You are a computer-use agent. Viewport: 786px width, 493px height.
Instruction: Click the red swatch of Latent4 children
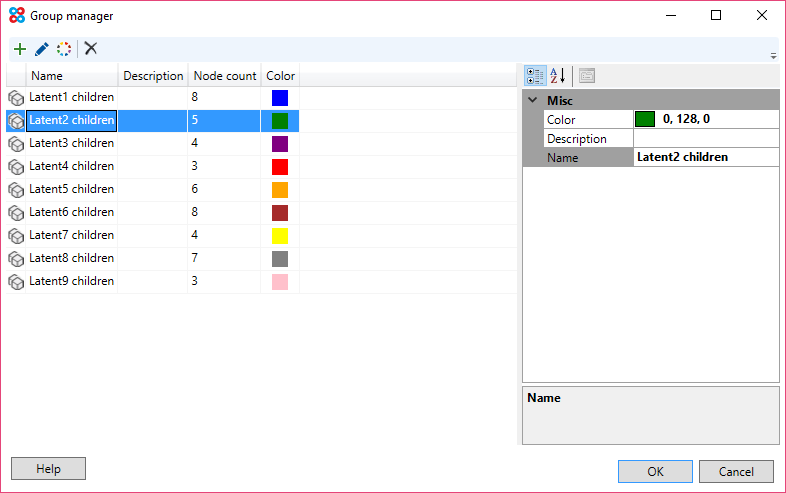pyautogui.click(x=280, y=166)
